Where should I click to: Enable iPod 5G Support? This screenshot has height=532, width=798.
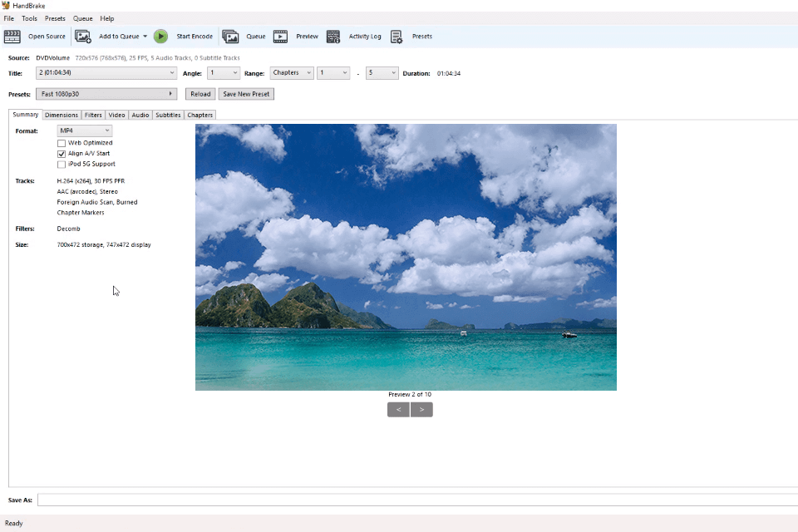click(62, 164)
